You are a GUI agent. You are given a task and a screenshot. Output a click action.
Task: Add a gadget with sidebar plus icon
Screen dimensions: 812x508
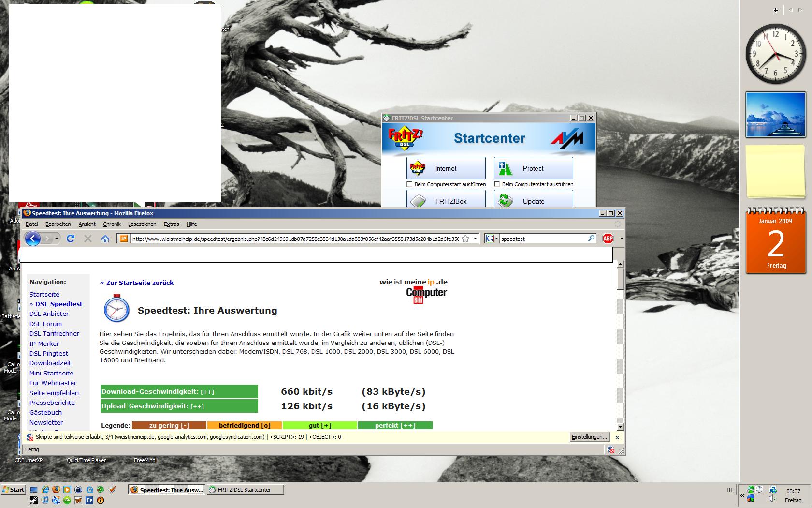(776, 10)
